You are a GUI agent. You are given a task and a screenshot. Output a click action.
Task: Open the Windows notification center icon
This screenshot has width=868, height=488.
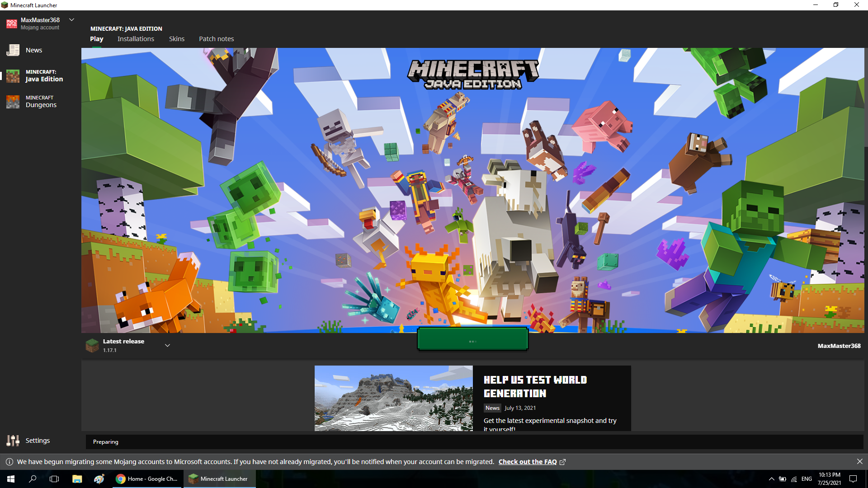(x=853, y=479)
